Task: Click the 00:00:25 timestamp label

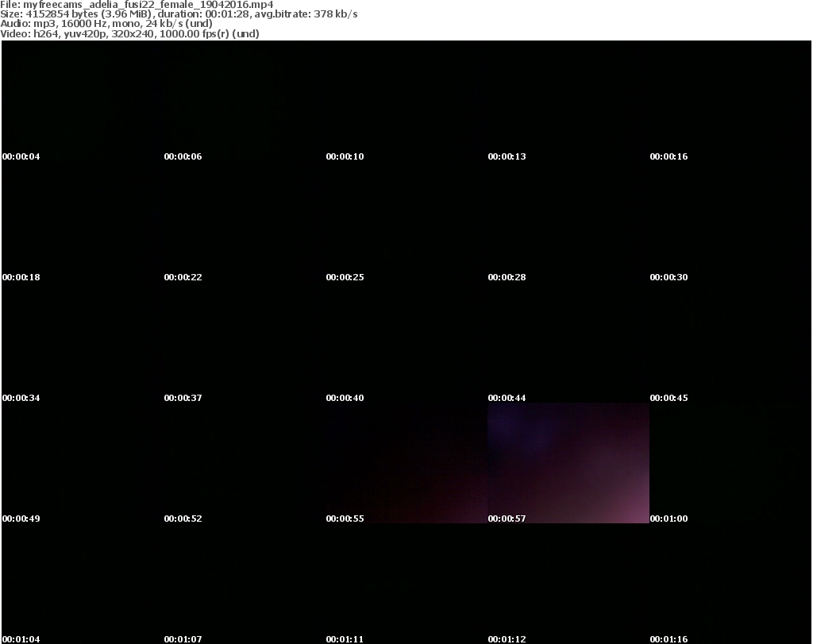Action: (345, 277)
